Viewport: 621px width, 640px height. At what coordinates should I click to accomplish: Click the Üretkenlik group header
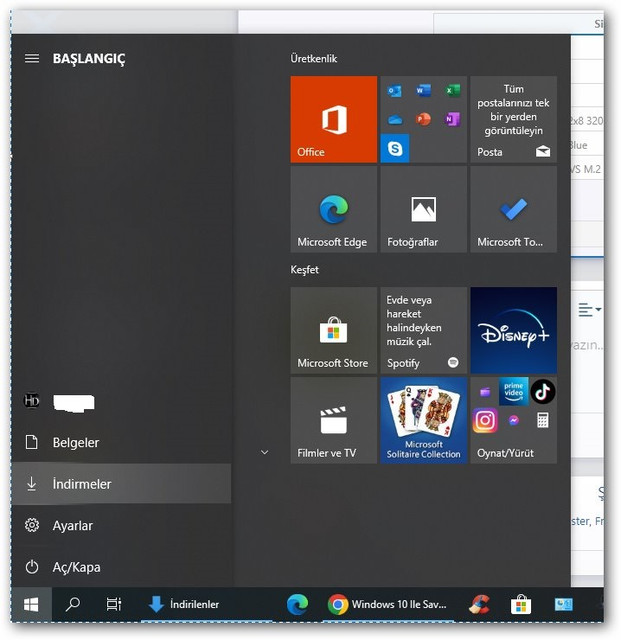[x=314, y=59]
